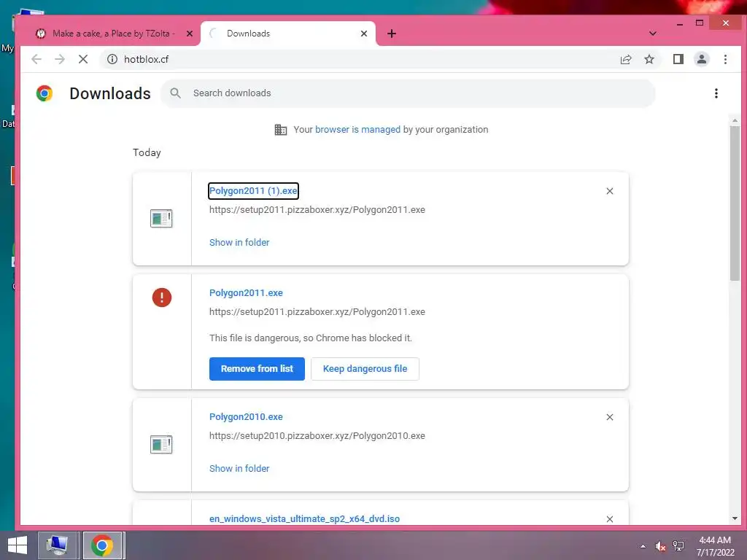Open the Downloads page more-actions menu
The image size is (747, 560).
pyautogui.click(x=716, y=93)
